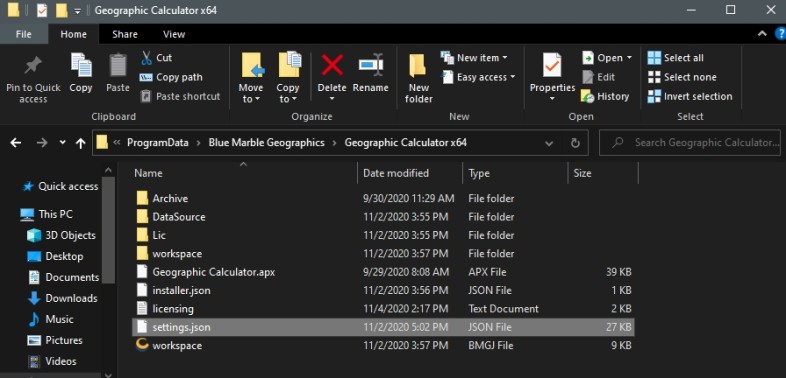Image resolution: width=786 pixels, height=378 pixels.
Task: Collapse the ribbon with the chevron
Action: tap(762, 34)
